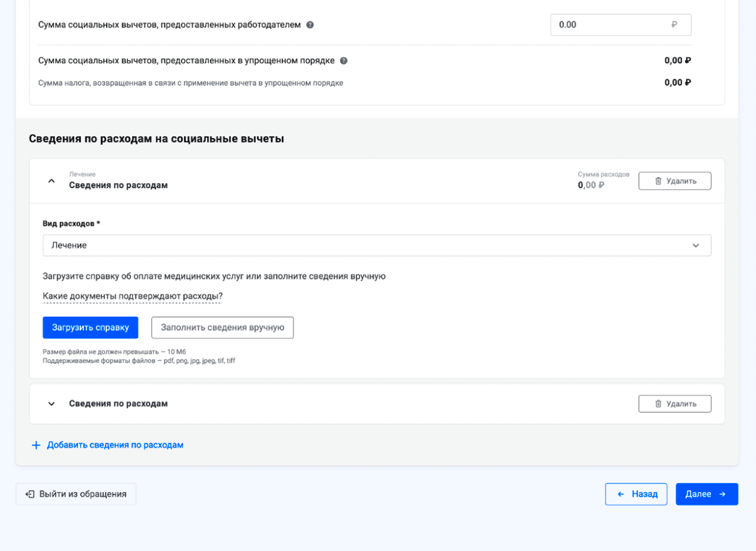Focus the employer social deductions amount field
This screenshot has height=551, width=756.
click(x=612, y=25)
